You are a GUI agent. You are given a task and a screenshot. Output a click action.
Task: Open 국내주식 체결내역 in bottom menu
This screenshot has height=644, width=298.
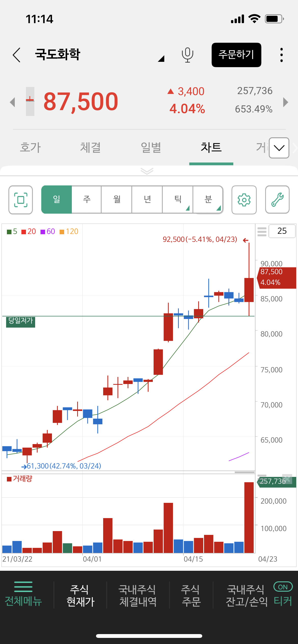click(138, 595)
